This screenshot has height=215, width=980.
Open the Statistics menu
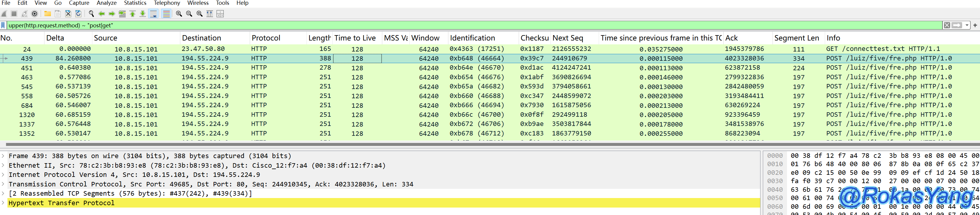[x=135, y=3]
